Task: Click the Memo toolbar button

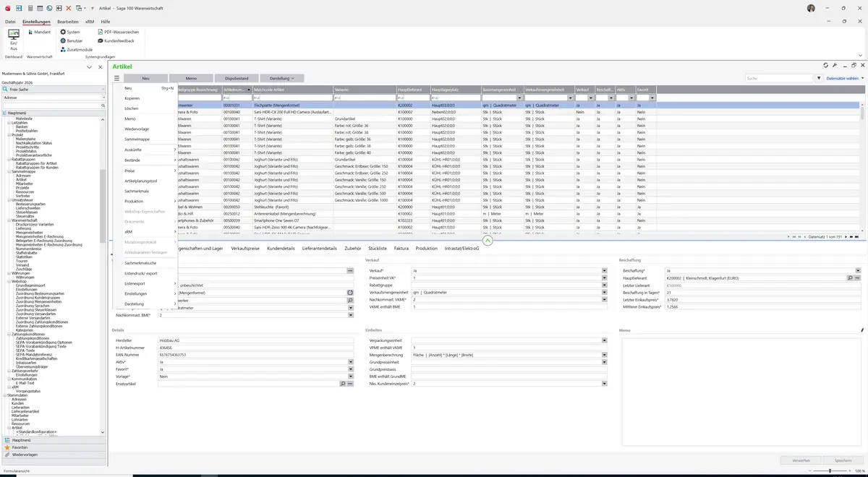Action: pyautogui.click(x=191, y=78)
